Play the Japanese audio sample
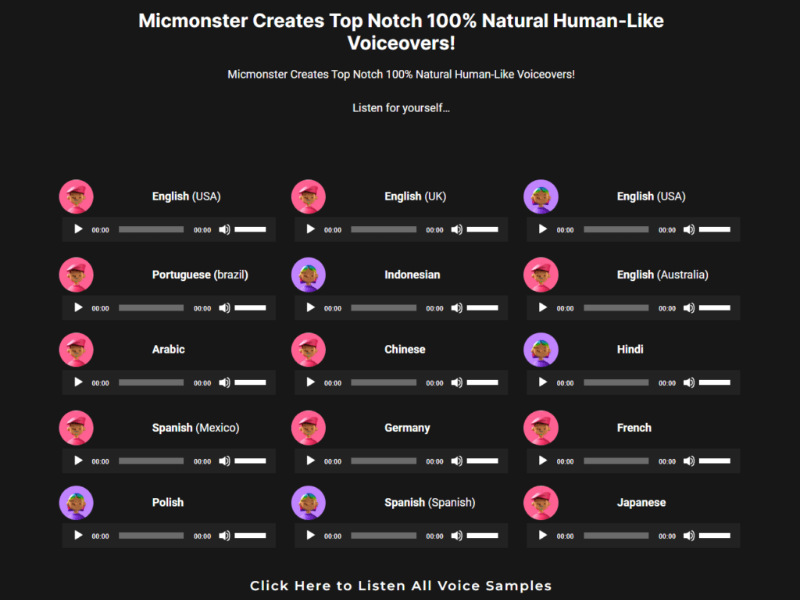 pos(543,536)
